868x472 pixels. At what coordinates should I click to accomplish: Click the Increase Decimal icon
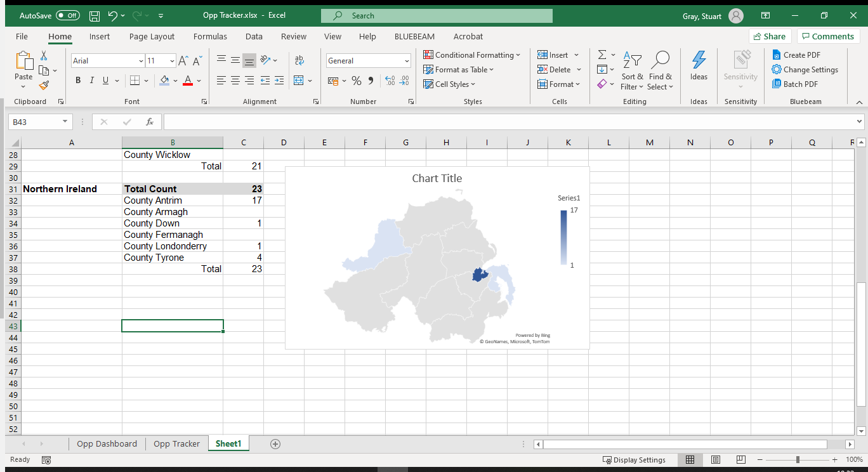pyautogui.click(x=390, y=81)
